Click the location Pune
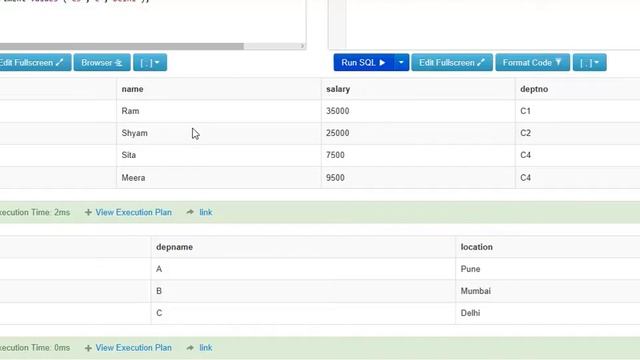This screenshot has height=360, width=640. (x=470, y=269)
